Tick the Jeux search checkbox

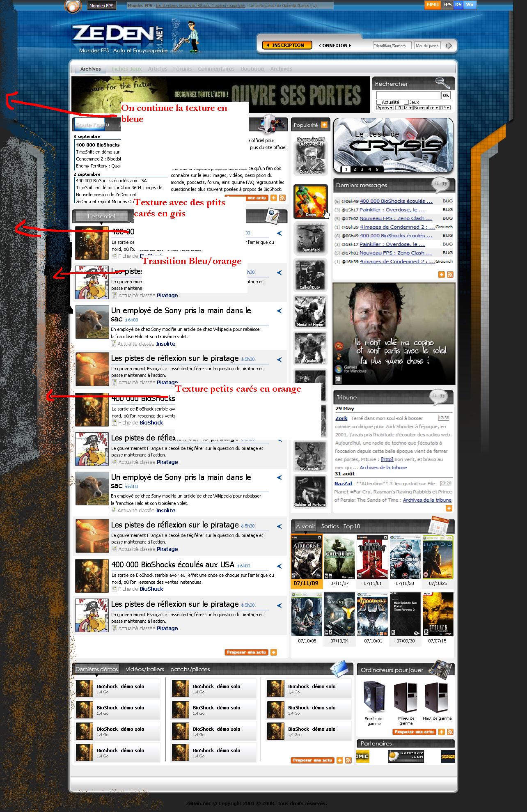tap(406, 102)
